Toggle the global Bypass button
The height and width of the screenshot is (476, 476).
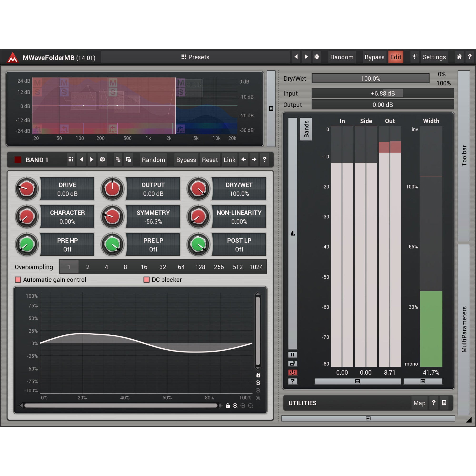374,57
